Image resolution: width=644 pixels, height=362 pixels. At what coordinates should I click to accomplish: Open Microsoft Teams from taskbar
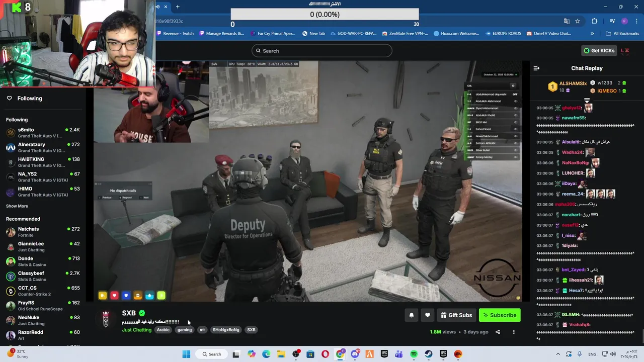coord(399,354)
